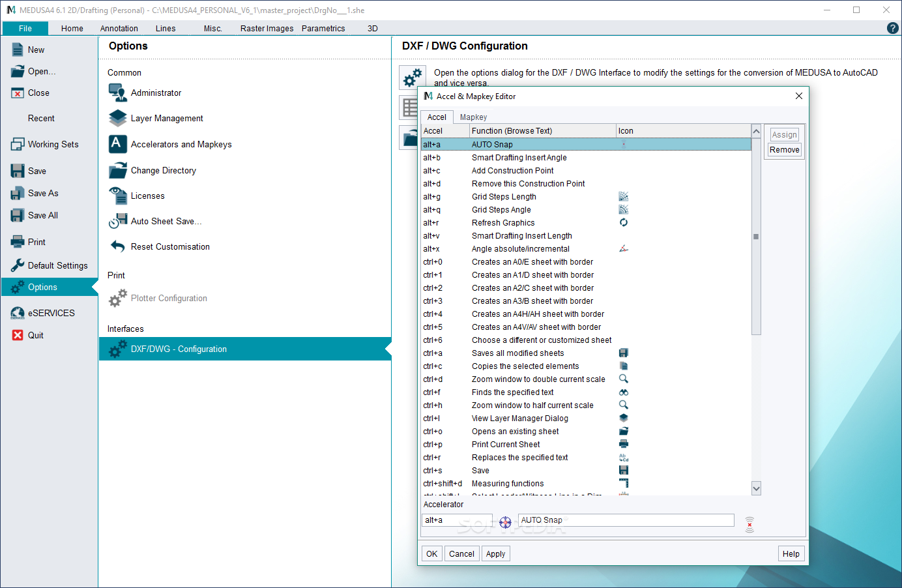
Task: Switch to the Raster Images ribbon tab
Action: 267,29
